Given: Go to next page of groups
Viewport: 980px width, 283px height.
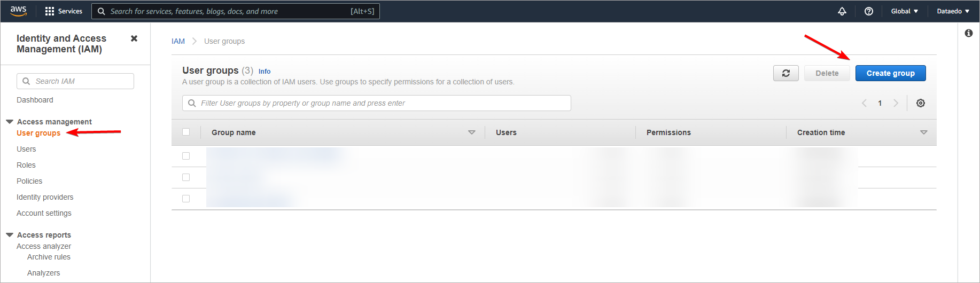Looking at the screenshot, I should click(x=896, y=103).
